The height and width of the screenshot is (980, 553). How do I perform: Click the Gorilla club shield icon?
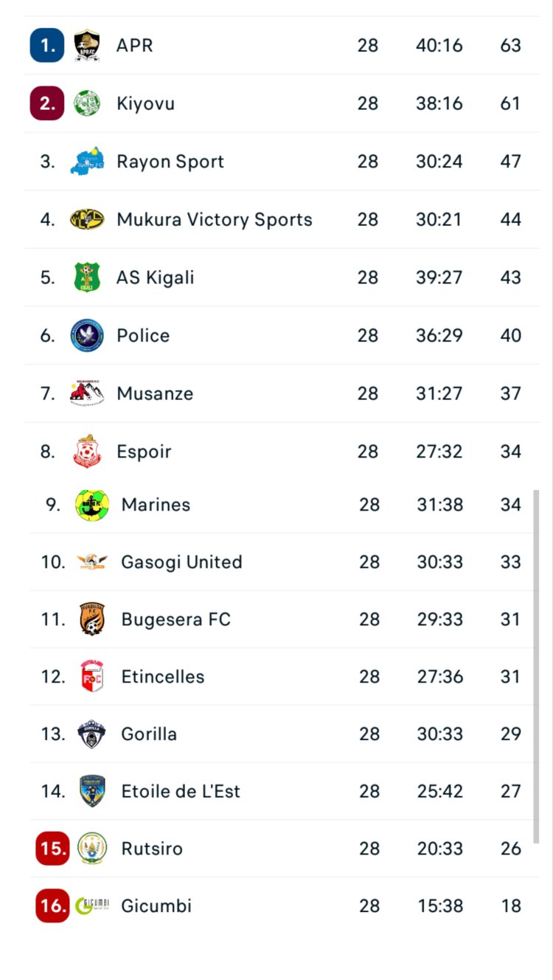click(x=92, y=734)
